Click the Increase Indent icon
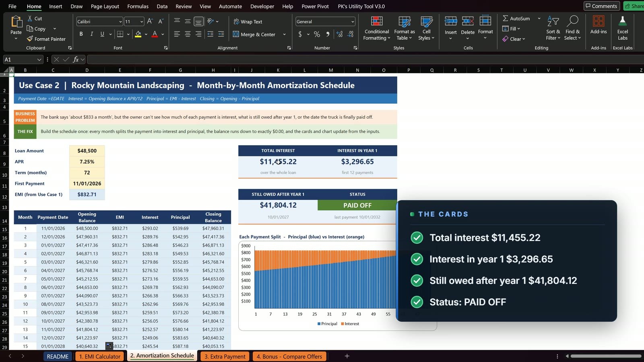 tap(221, 34)
